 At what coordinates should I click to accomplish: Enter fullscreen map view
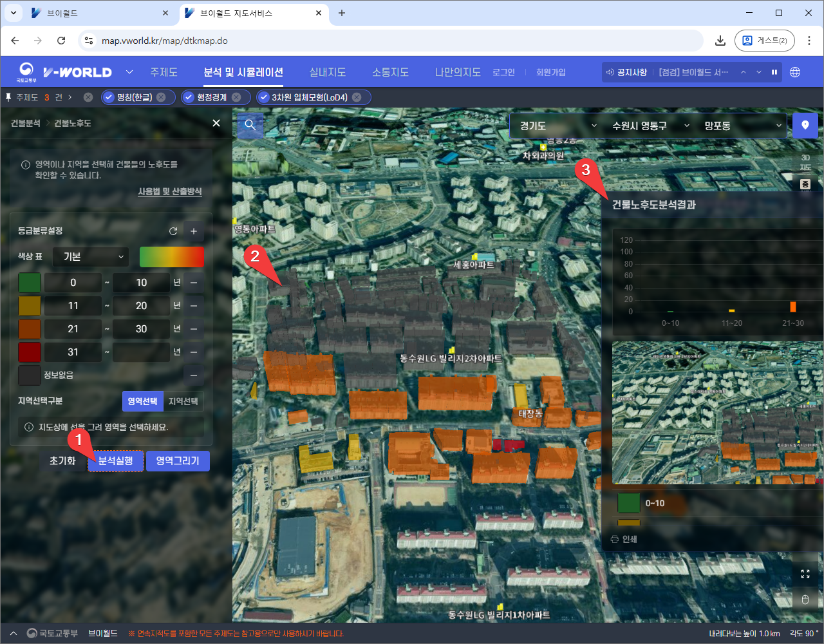point(805,574)
